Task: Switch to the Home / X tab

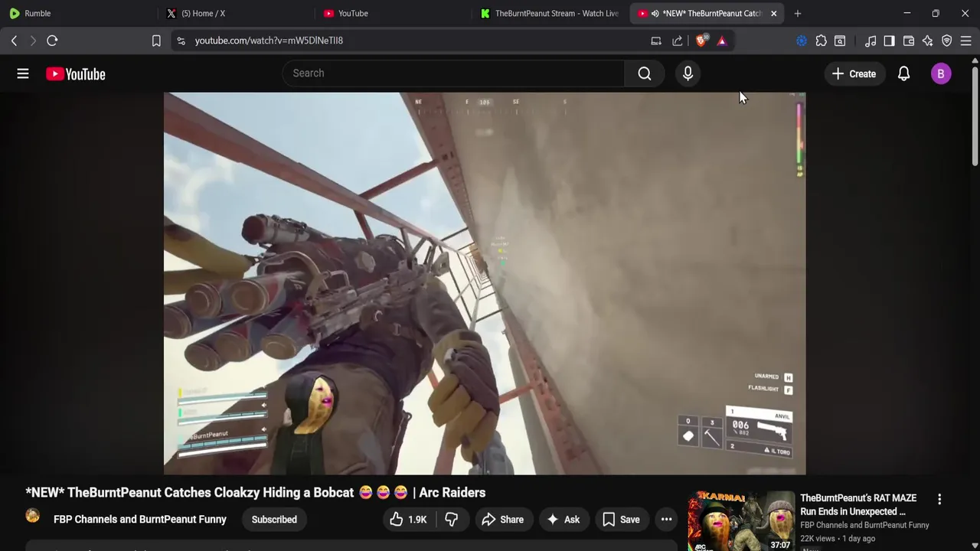Action: pyautogui.click(x=236, y=13)
